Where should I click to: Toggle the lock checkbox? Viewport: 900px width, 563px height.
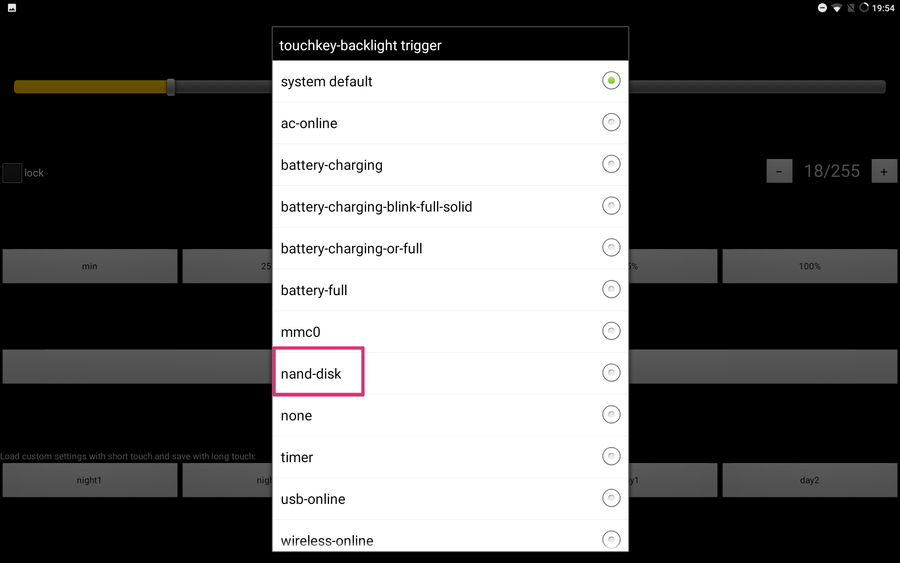tap(12, 173)
